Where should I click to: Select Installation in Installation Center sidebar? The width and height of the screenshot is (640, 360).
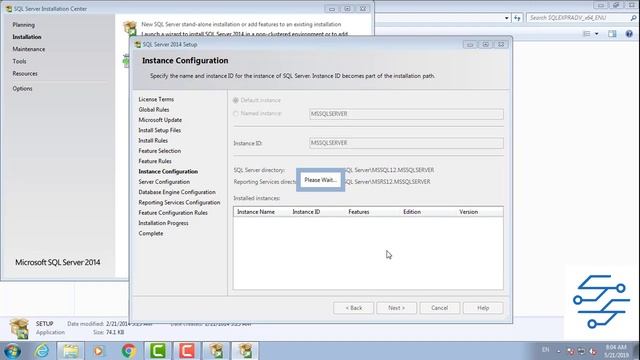[27, 37]
